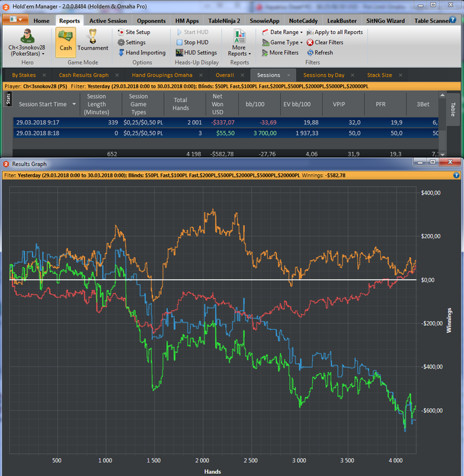This screenshot has width=464, height=476.
Task: Open HUD Settings
Action: coord(197,53)
